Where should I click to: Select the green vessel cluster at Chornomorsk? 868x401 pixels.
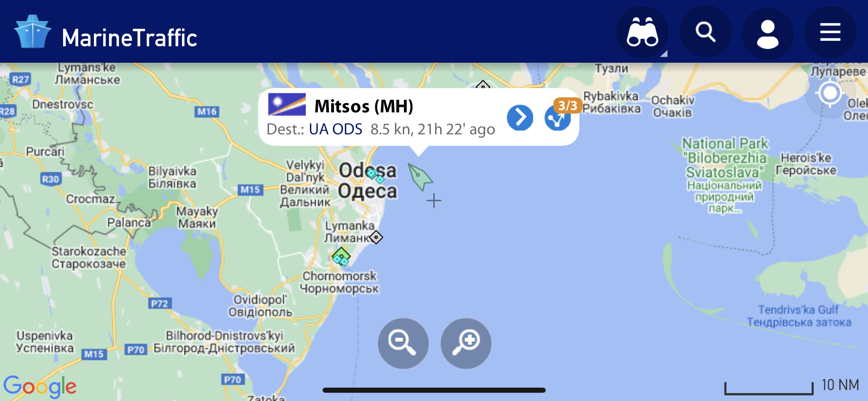click(341, 256)
